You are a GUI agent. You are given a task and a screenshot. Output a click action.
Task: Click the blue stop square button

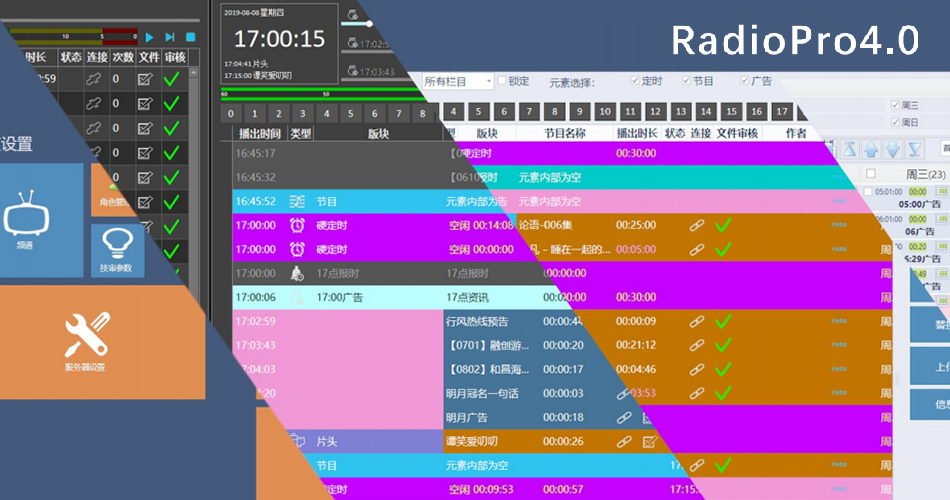[190, 37]
